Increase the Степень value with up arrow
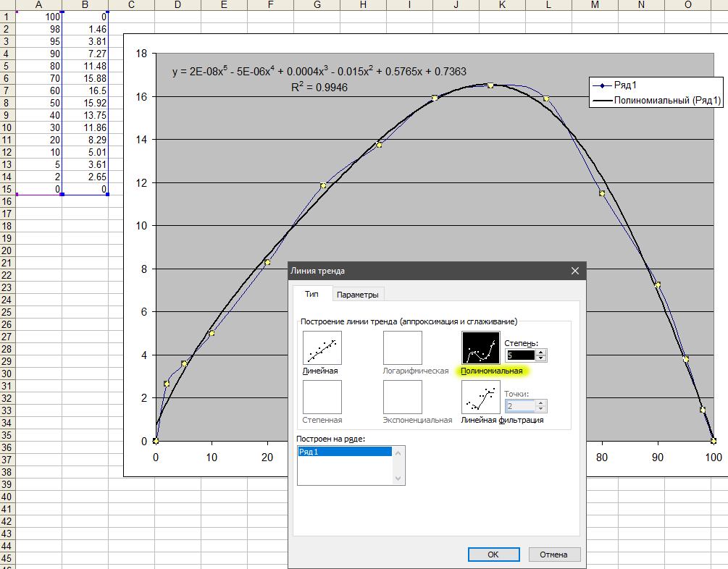This screenshot has height=569, width=728. (x=541, y=352)
